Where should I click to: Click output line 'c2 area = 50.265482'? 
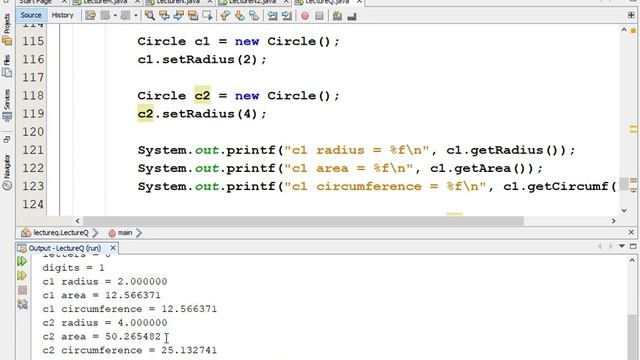(x=102, y=336)
